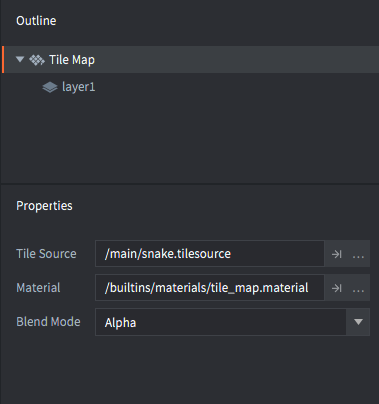Viewport: 379px width, 404px height.
Task: Click the Tile Map grid icon
Action: tap(37, 60)
